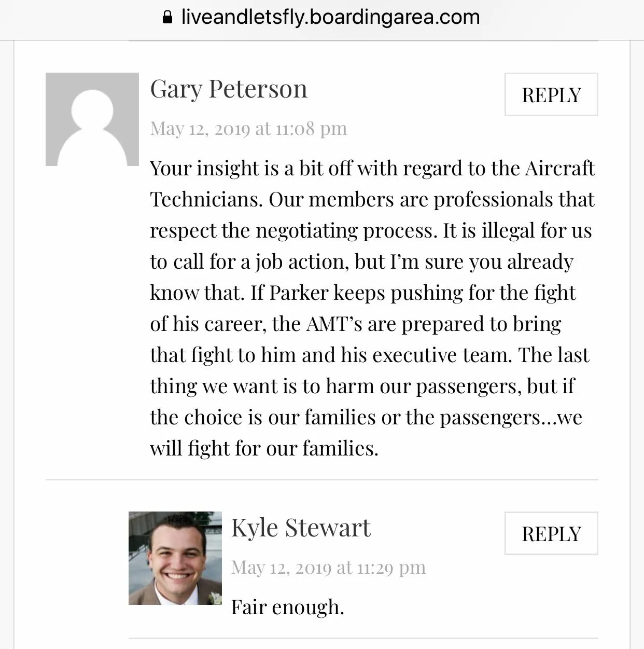Click the "Gary Peterson" commenter name

pos(229,89)
